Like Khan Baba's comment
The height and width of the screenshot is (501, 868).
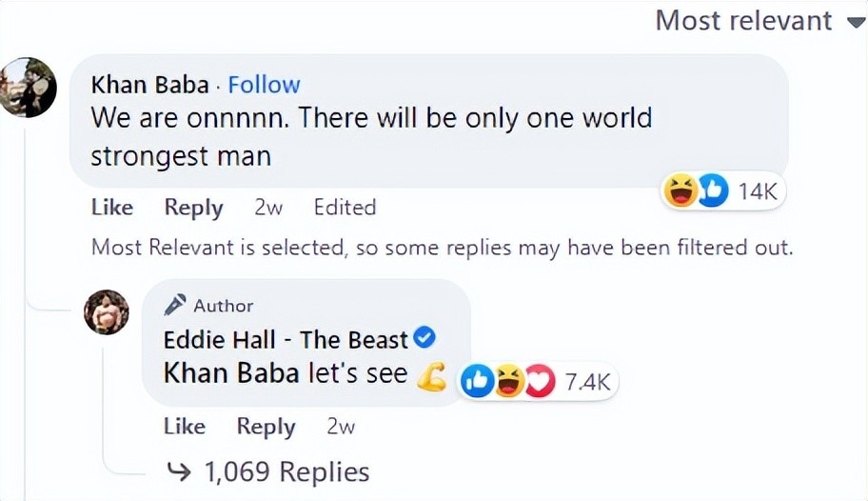point(112,207)
